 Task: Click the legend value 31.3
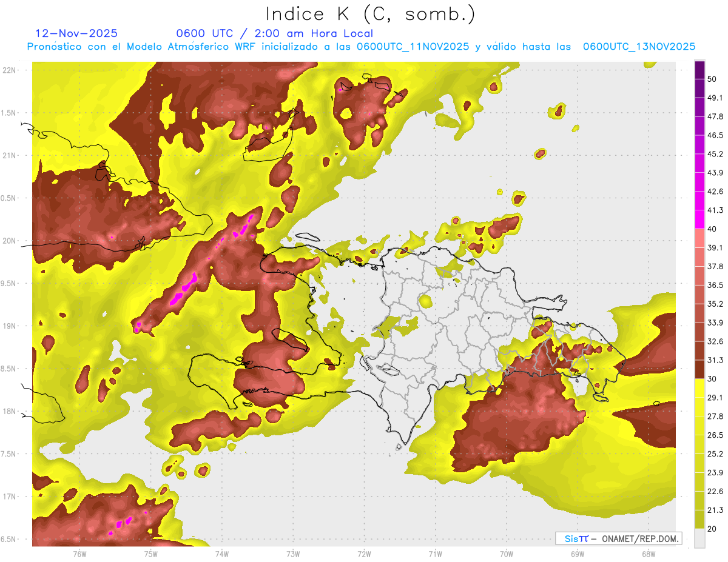click(715, 360)
